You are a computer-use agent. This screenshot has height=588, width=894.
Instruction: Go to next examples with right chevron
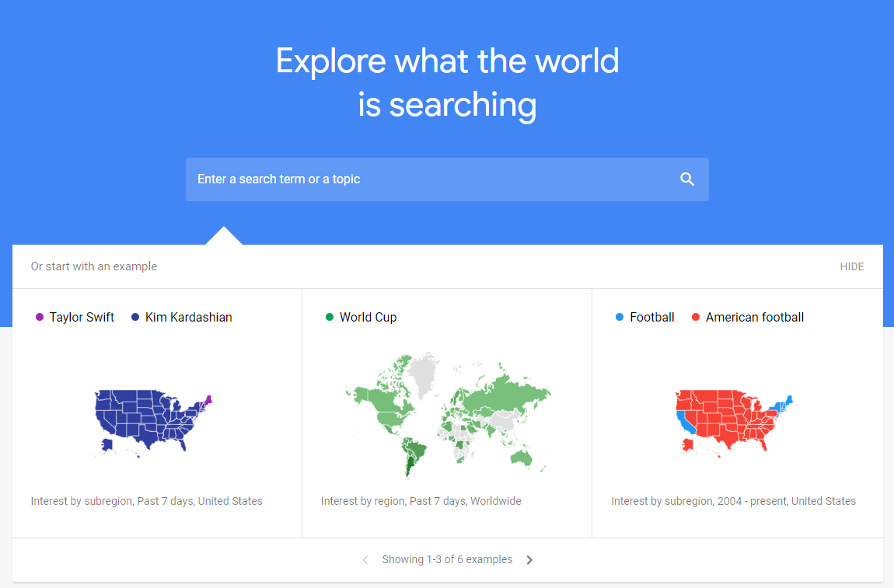(x=529, y=560)
